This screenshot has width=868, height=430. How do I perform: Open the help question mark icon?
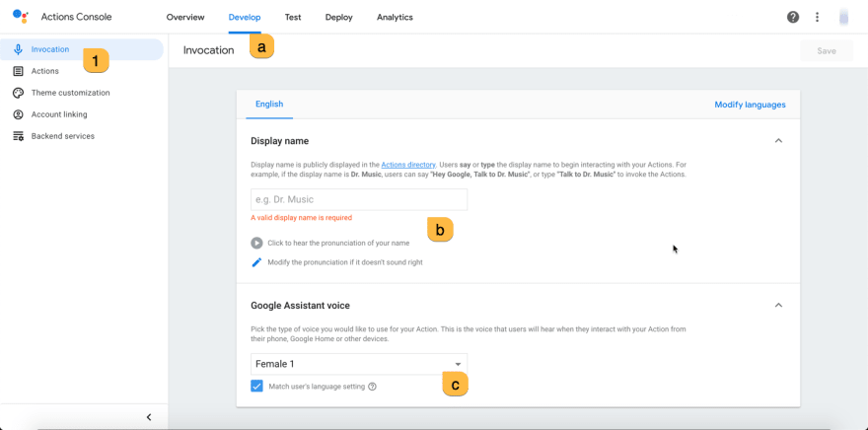[x=793, y=17]
